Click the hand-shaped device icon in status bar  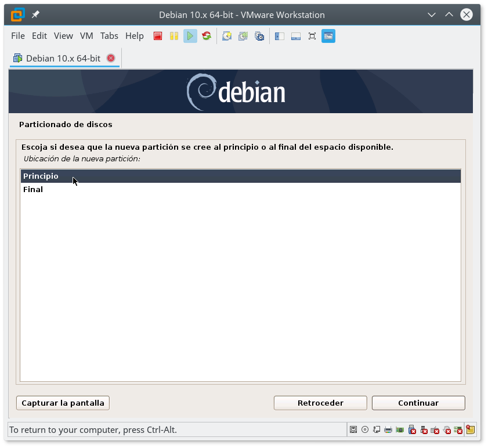coord(447,430)
